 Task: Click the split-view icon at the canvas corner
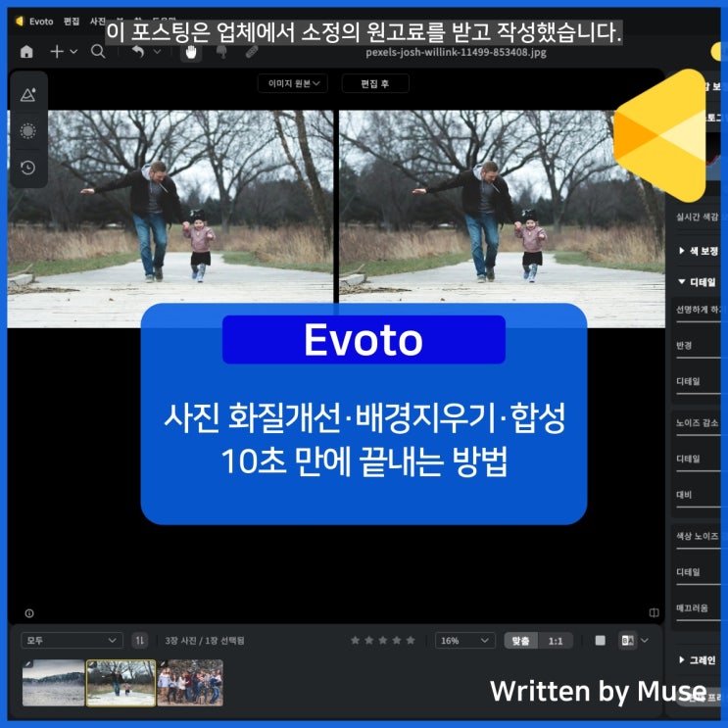[655, 612]
